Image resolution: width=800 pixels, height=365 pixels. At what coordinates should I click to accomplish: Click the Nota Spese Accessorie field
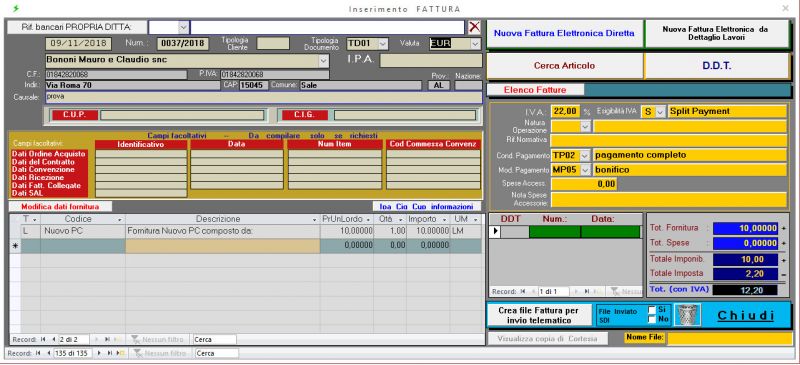tap(668, 199)
